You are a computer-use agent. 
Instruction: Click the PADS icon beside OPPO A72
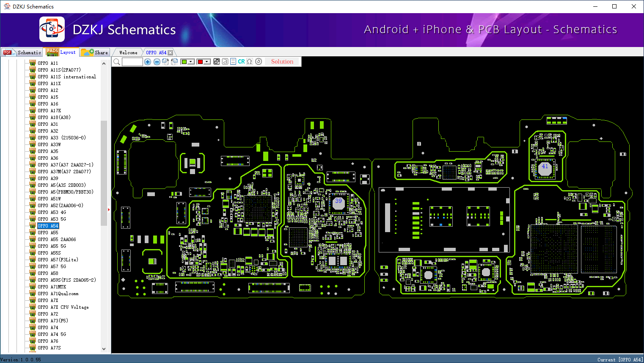33,314
